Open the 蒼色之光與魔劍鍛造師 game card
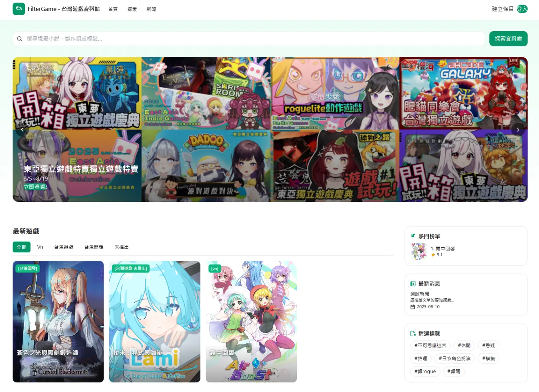Viewport: 539px width, 392px height. click(58, 322)
